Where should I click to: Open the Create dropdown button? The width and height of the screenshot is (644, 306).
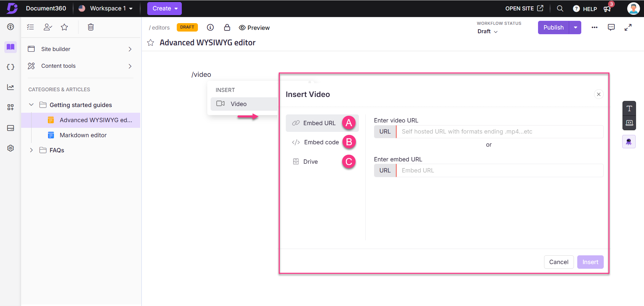[164, 8]
